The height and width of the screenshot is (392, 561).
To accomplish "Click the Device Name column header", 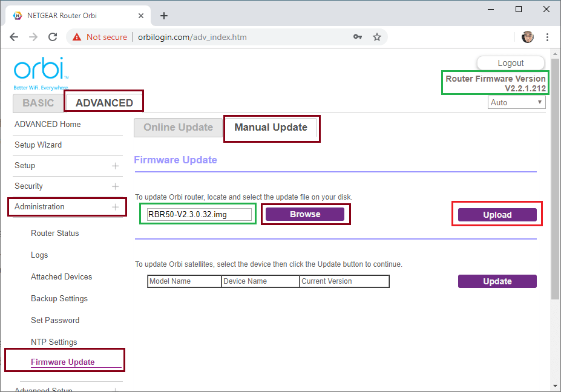I will coord(260,281).
